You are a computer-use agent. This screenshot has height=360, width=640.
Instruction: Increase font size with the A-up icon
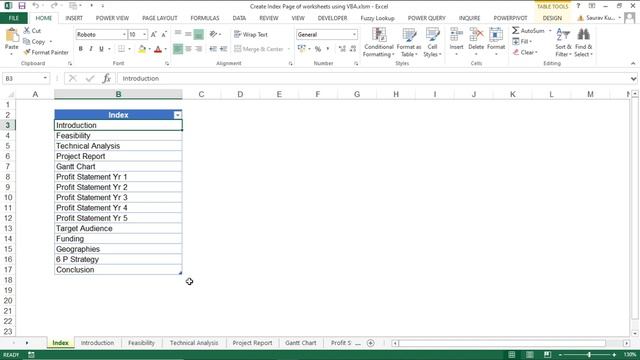point(153,35)
